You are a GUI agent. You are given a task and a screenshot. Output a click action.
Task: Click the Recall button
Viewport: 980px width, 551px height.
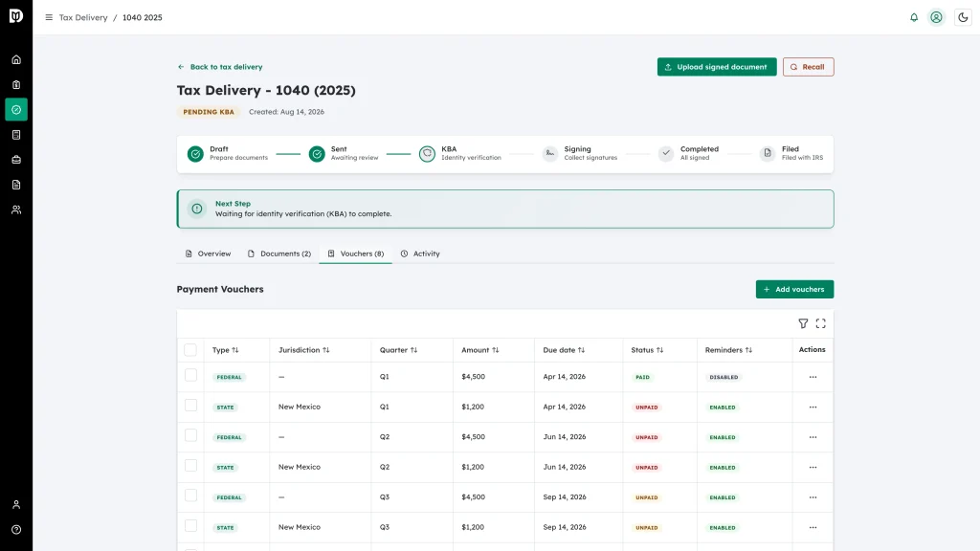coord(808,67)
